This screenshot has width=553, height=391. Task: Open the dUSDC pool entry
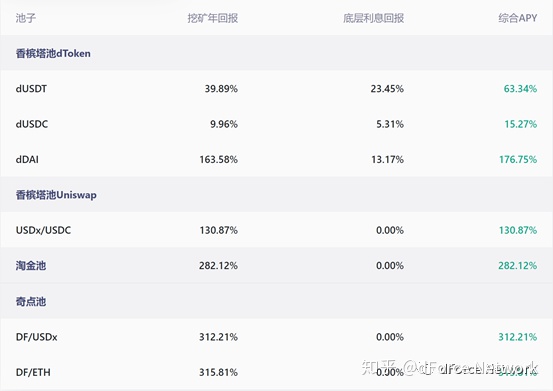coord(276,124)
